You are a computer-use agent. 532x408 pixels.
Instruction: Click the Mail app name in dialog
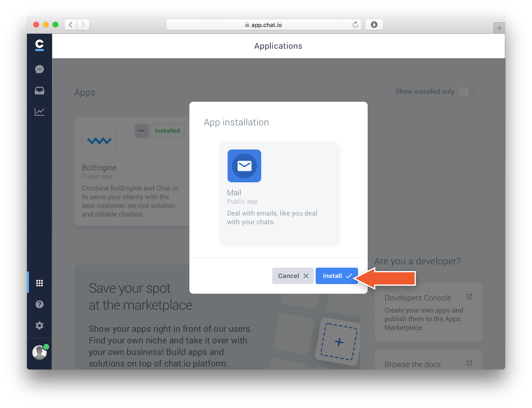tap(234, 193)
